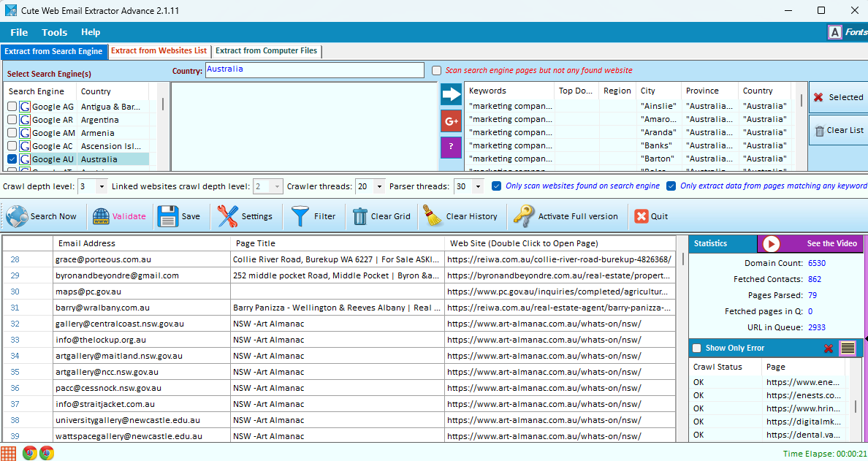This screenshot has height=461, width=868.
Task: Toggle the Show Only Error checkbox
Action: point(697,348)
